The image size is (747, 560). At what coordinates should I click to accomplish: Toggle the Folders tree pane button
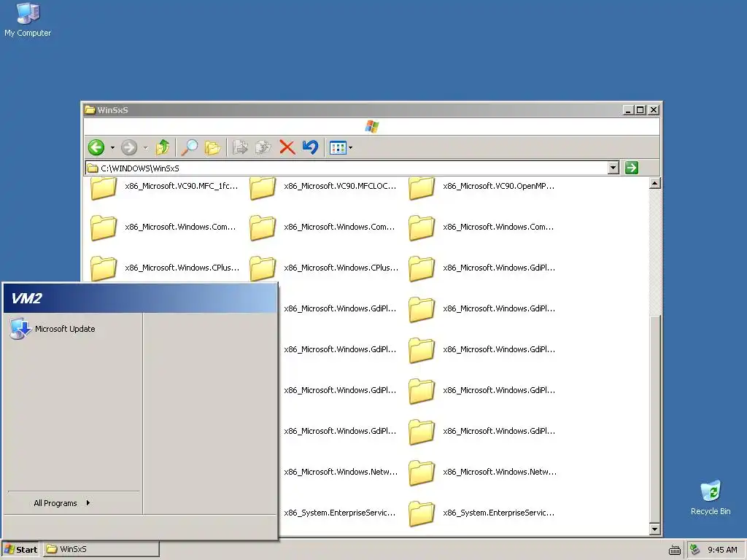(x=212, y=147)
